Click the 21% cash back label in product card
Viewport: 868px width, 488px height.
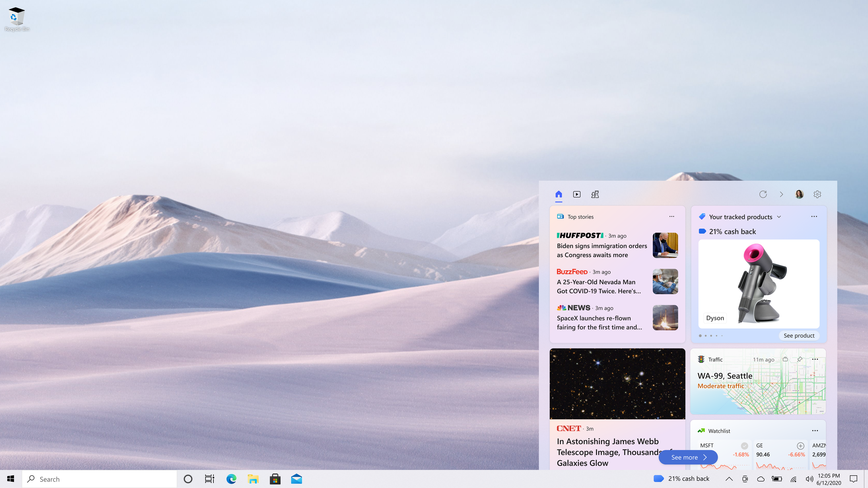732,231
